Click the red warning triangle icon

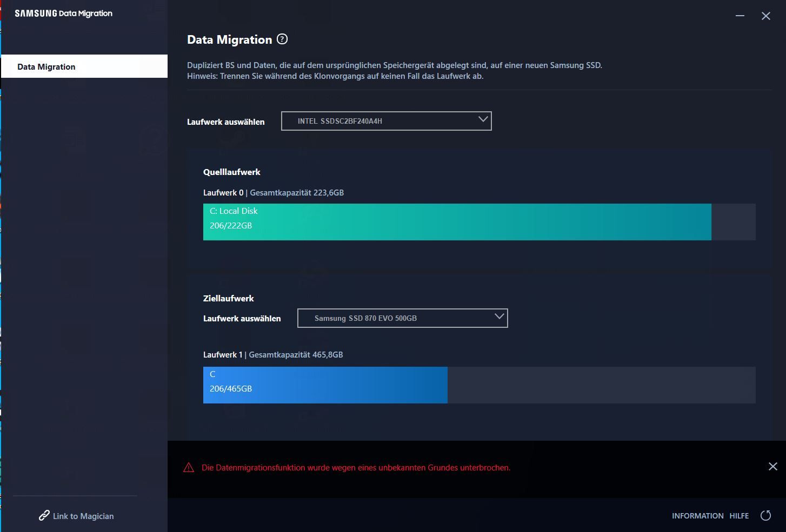pos(189,468)
